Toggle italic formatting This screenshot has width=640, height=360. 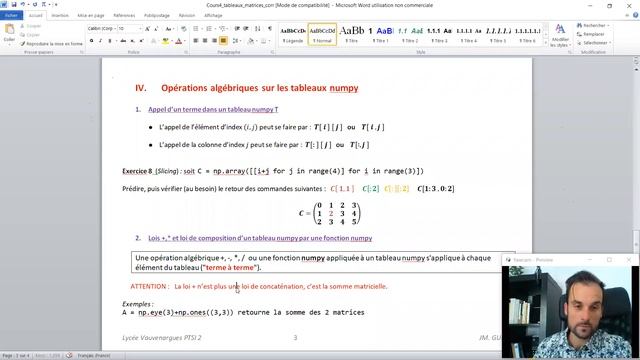click(x=100, y=41)
